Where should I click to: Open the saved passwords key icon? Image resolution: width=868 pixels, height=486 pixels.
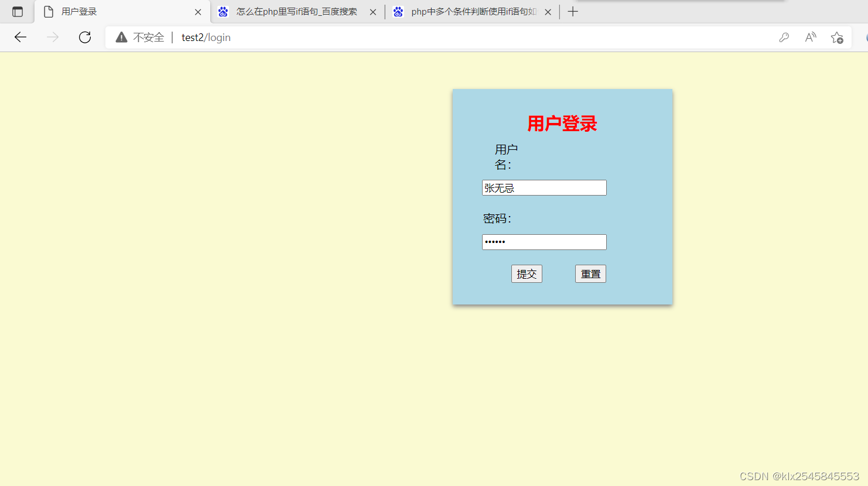[784, 37]
